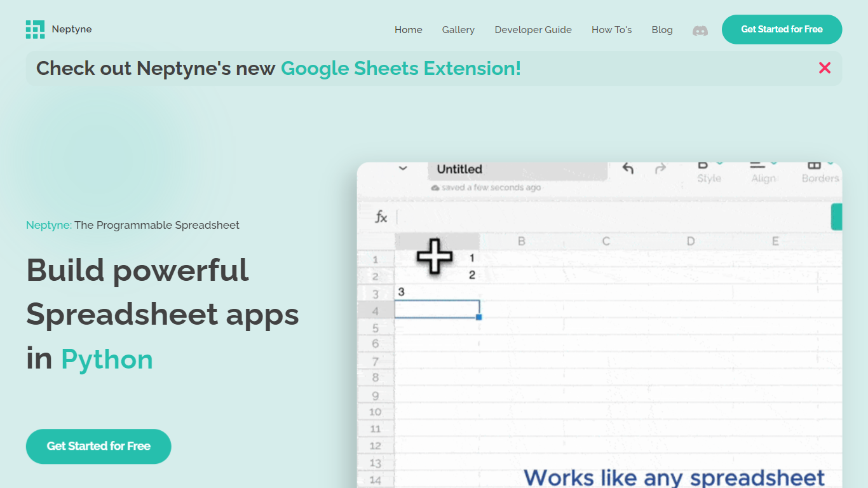This screenshot has width=868, height=488.
Task: Go to the Home nav item
Action: 408,30
